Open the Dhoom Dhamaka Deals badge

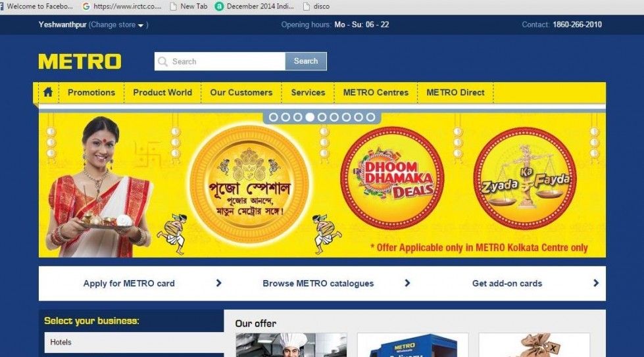coord(392,178)
